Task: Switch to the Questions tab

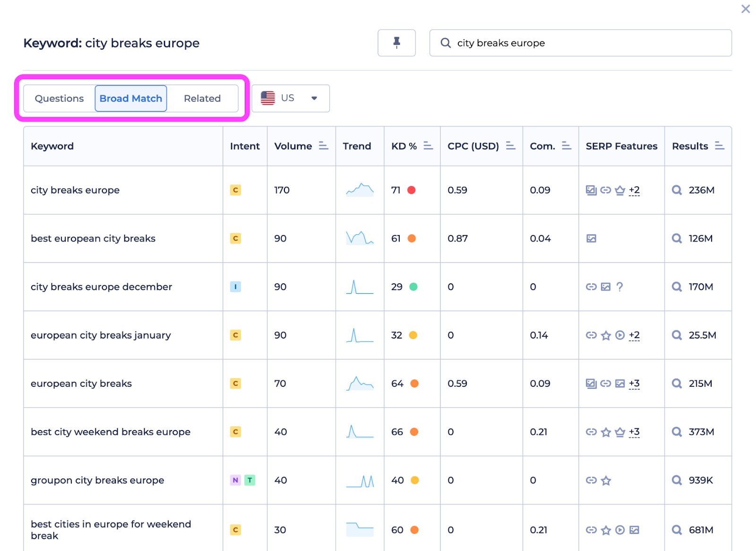Action: (59, 98)
